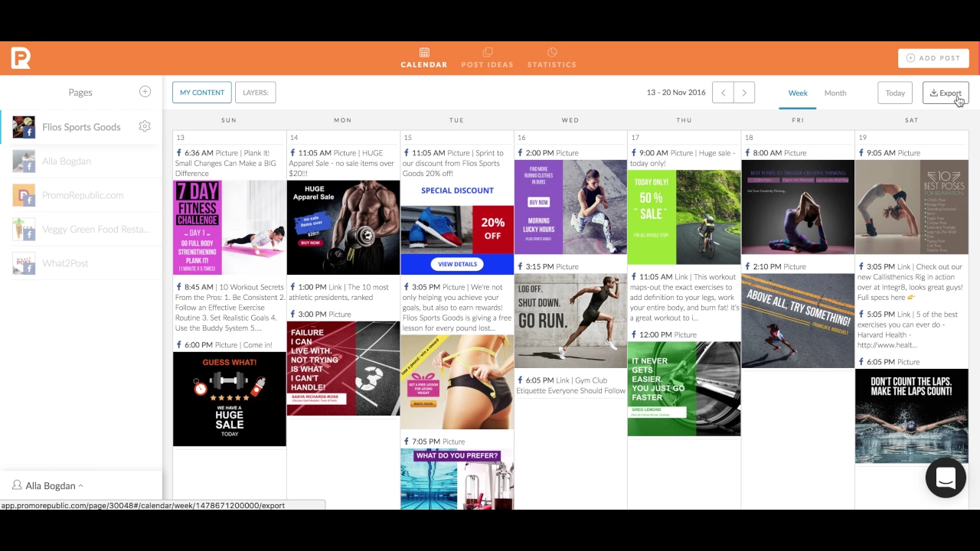The height and width of the screenshot is (551, 980).
Task: Add a new page with plus icon
Action: [145, 92]
